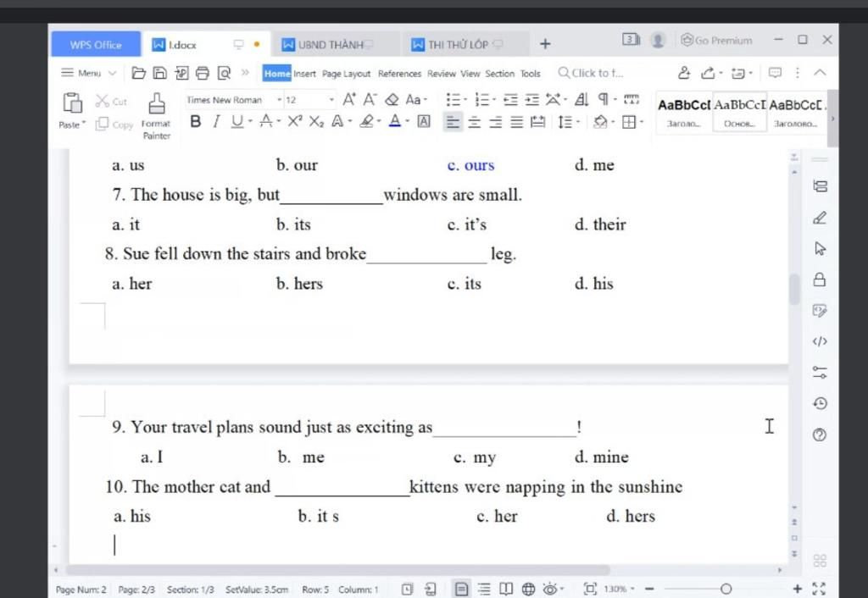Image resolution: width=868 pixels, height=598 pixels.
Task: Open Print Preview from quick toolbar
Action: pyautogui.click(x=224, y=73)
